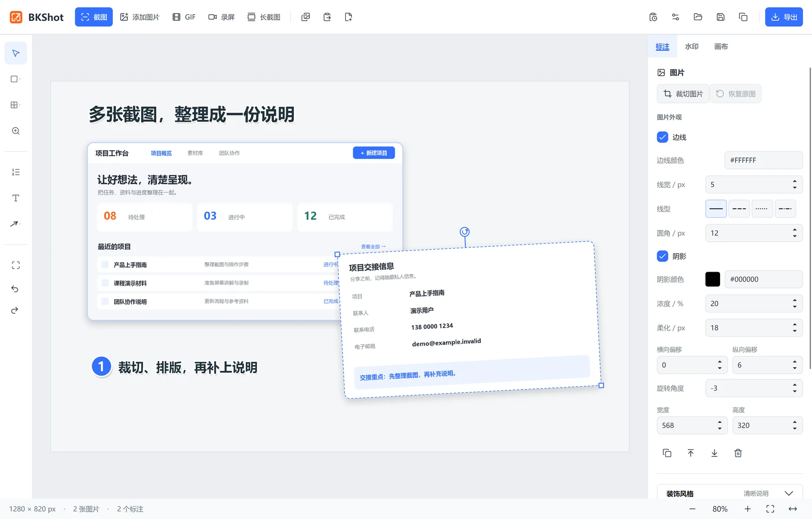
Task: Switch to the 画布 tab
Action: tap(721, 47)
